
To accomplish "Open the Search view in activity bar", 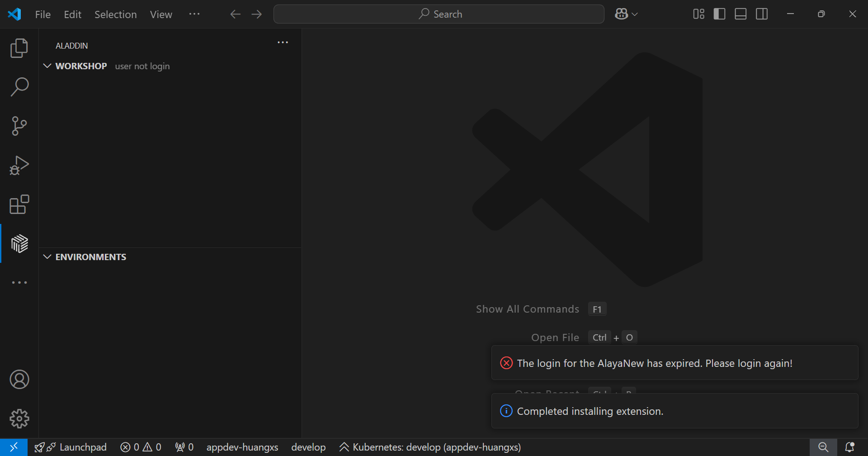I will pos(19,87).
